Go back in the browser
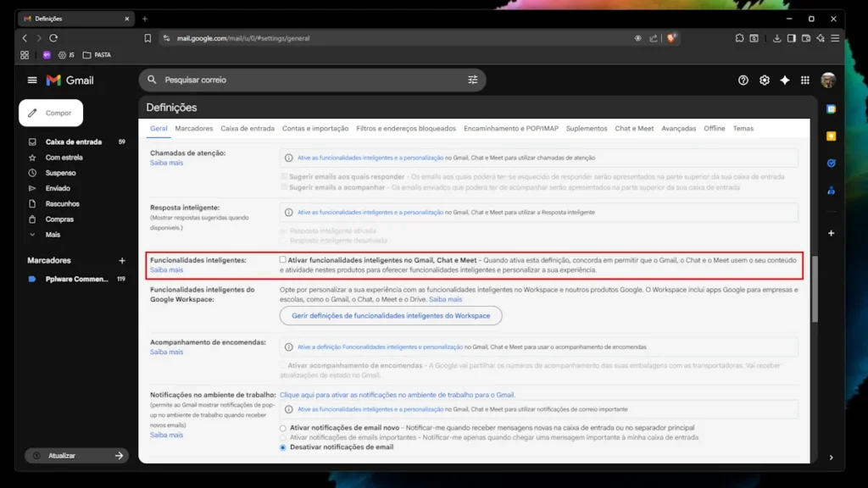 (x=25, y=38)
